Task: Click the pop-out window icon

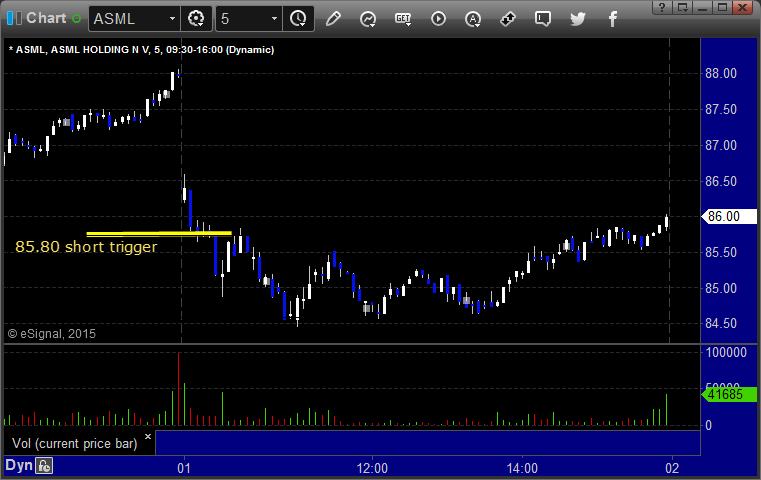Action: click(x=682, y=7)
